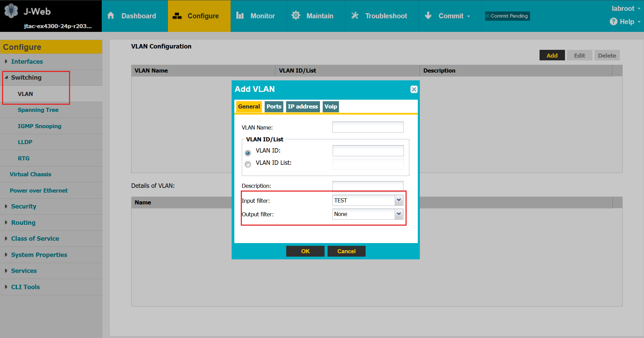Click the Delete button above the VLAN table
Image resolution: width=644 pixels, height=338 pixels.
(607, 55)
